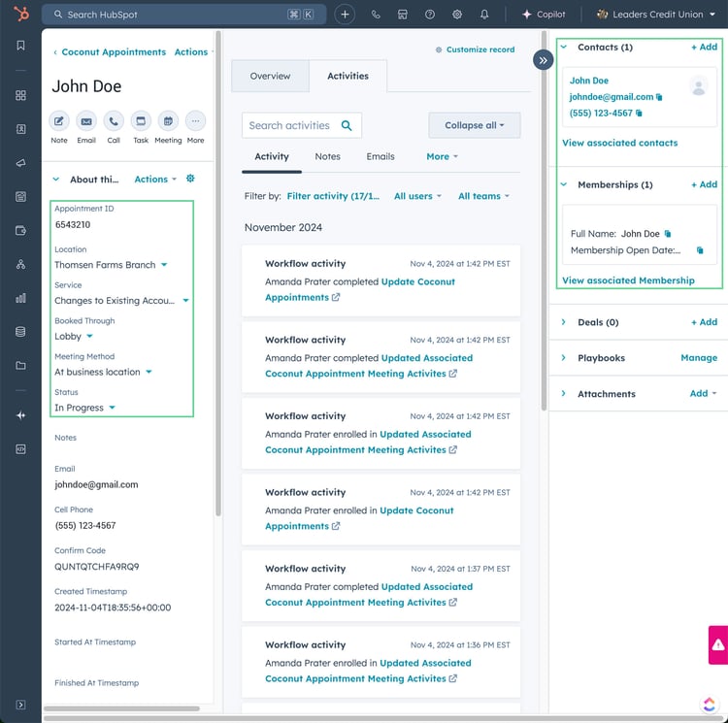
Task: Open the Help question mark icon
Action: click(430, 15)
